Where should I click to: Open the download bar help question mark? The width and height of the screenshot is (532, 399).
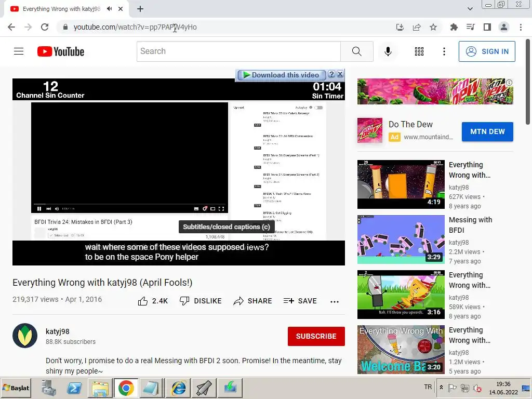click(x=331, y=74)
